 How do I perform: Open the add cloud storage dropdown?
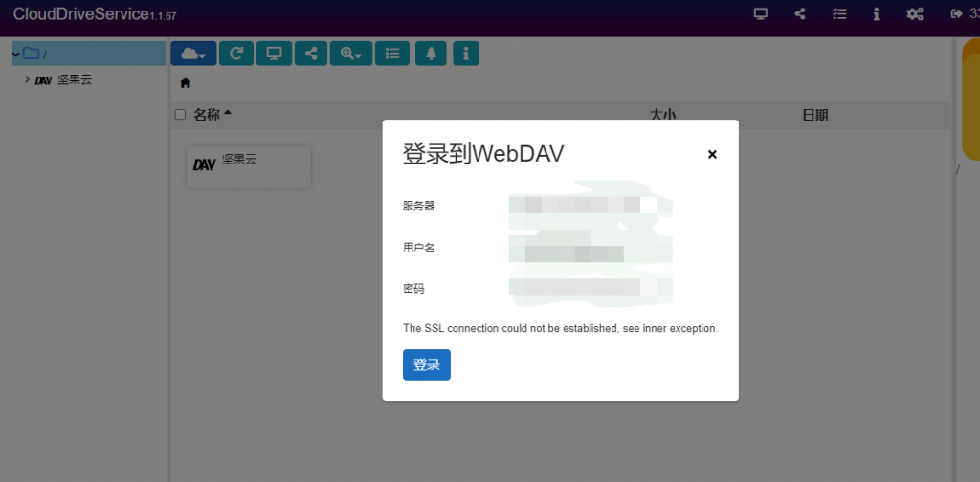pyautogui.click(x=193, y=54)
